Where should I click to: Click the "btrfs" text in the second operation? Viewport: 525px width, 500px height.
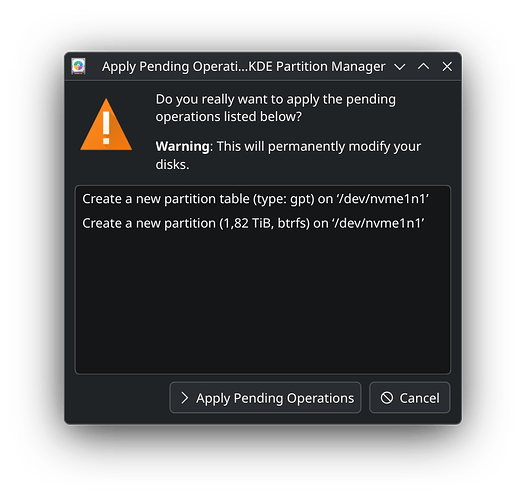(x=291, y=223)
